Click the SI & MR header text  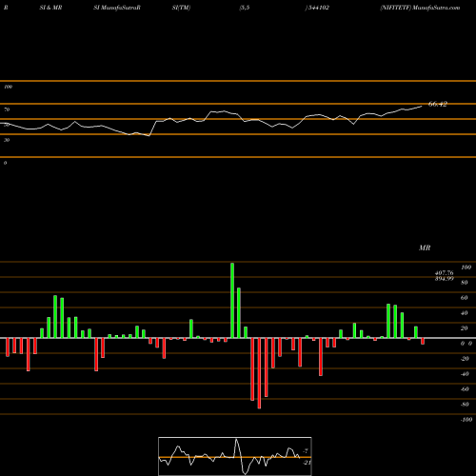50,8
